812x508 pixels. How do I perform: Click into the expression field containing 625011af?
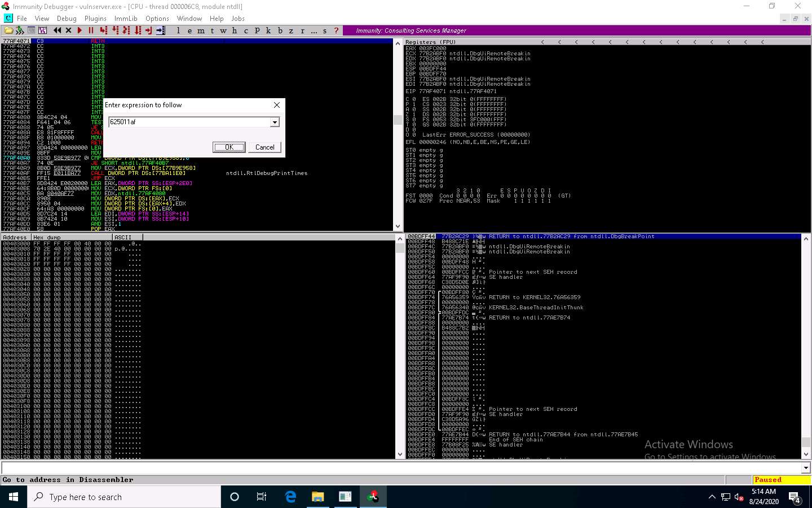tap(189, 122)
